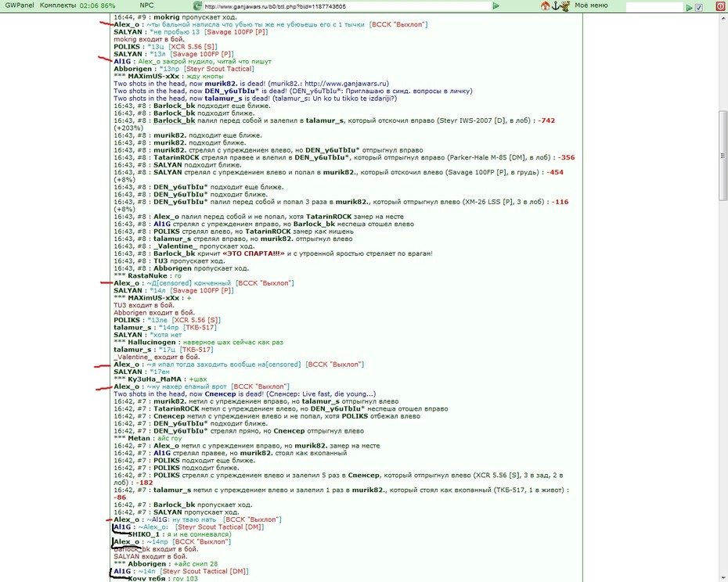Open the Комплекты menu
Image resolution: width=728 pixels, height=582 pixels.
coord(58,5)
